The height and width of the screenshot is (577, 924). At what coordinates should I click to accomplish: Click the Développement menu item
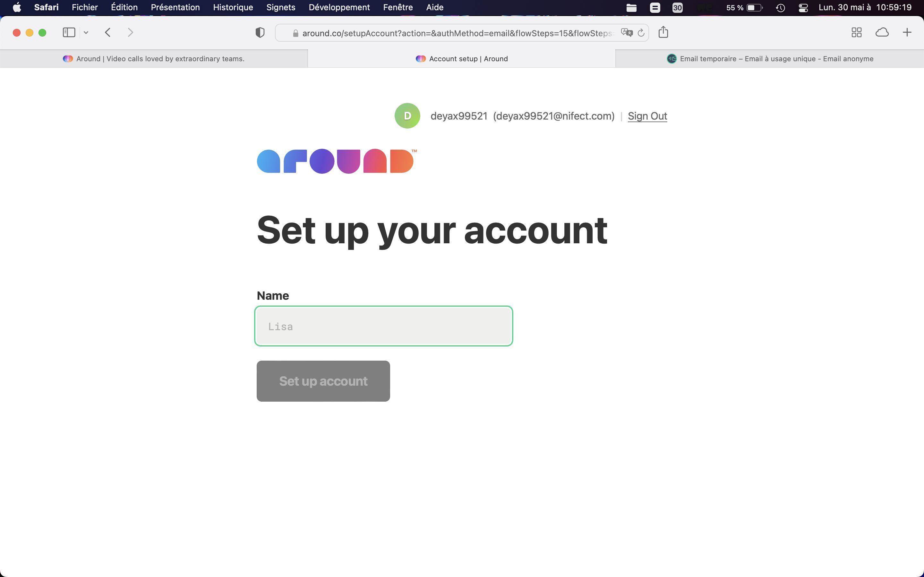tap(339, 7)
